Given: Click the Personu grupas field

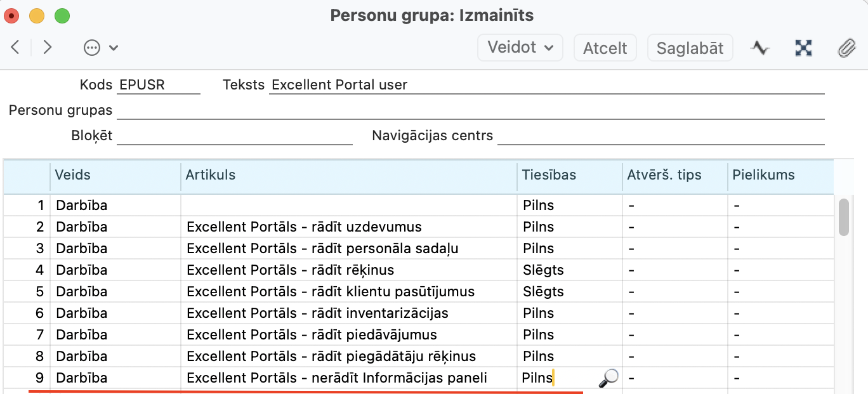Looking at the screenshot, I should [470, 110].
